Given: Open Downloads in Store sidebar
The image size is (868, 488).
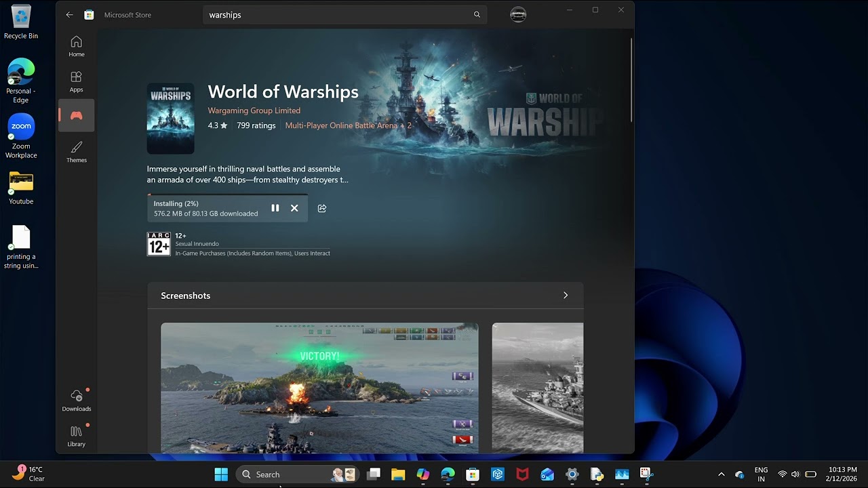Looking at the screenshot, I should pos(77,401).
